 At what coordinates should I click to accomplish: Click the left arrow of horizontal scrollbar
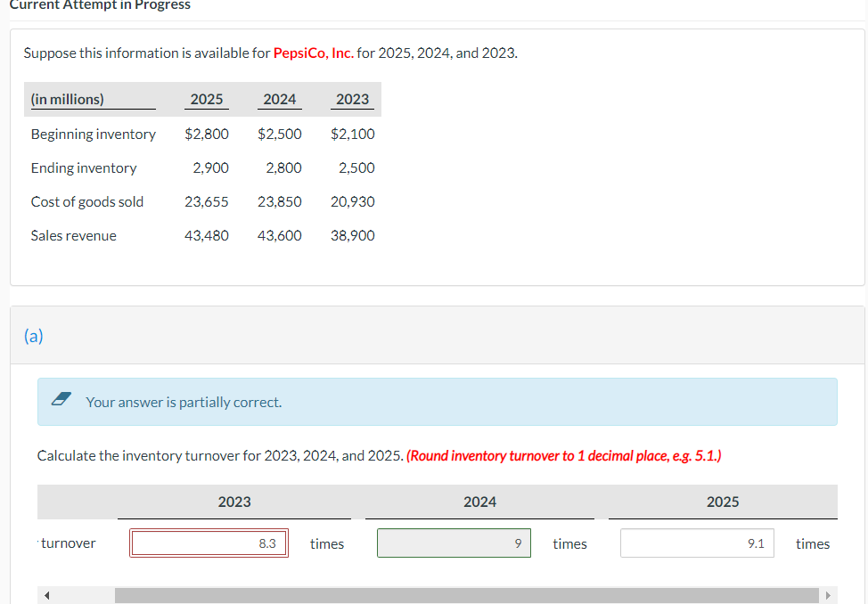click(x=47, y=596)
